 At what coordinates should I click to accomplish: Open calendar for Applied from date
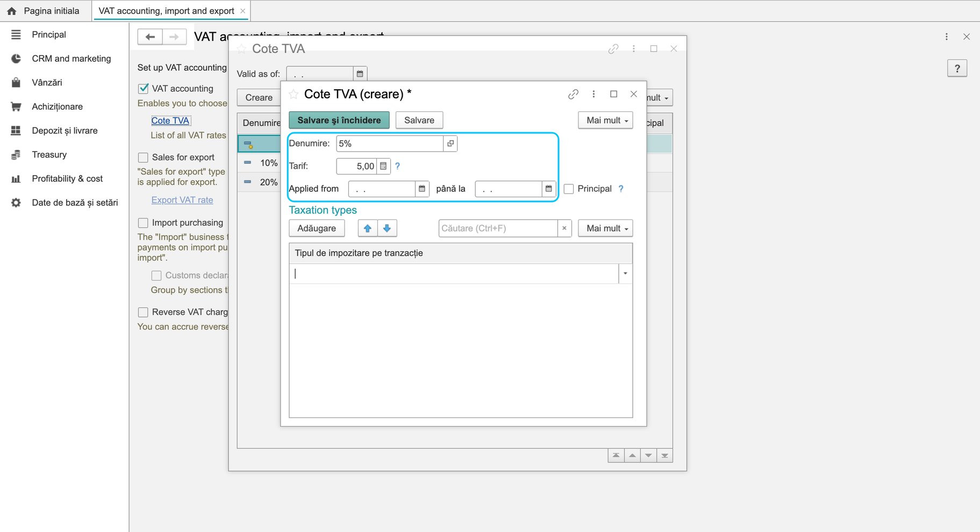click(x=422, y=189)
